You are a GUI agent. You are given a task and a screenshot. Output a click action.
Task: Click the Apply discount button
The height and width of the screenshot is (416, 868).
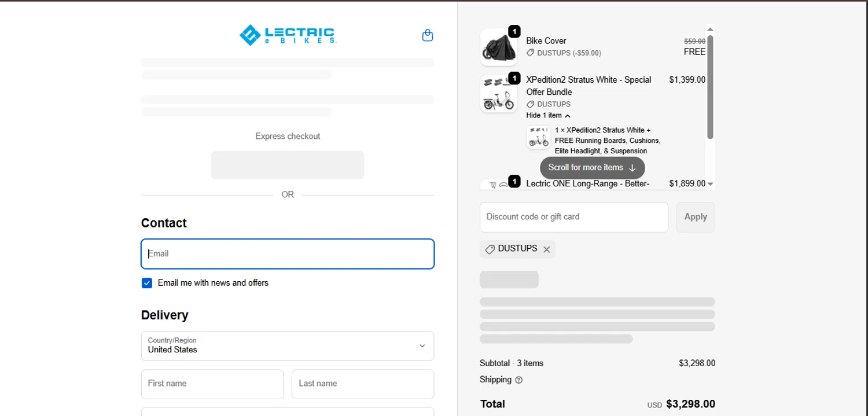tap(696, 217)
